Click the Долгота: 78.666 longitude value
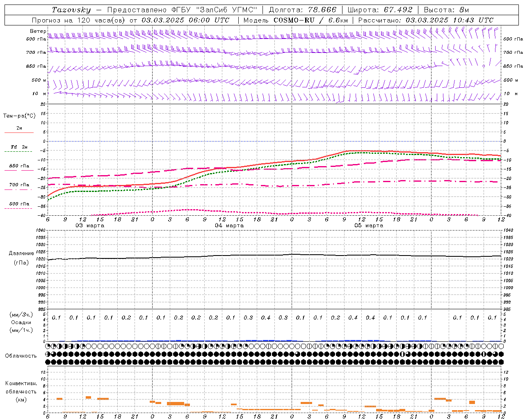The height and width of the screenshot is (420, 525). click(x=303, y=10)
